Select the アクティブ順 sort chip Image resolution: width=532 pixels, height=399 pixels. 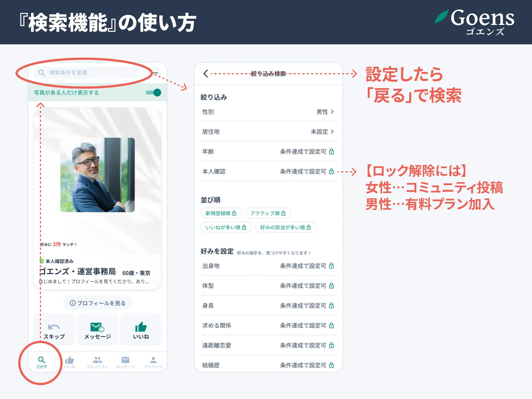(268, 213)
